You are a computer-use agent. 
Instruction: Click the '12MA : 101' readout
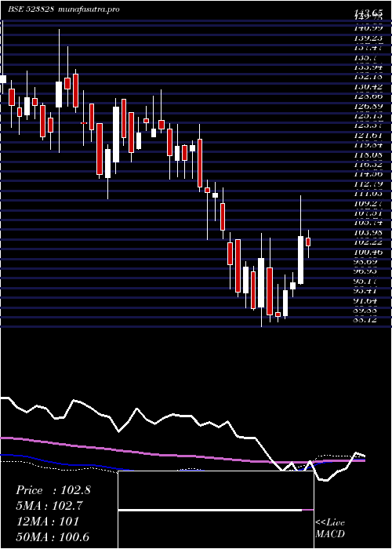[47, 522]
